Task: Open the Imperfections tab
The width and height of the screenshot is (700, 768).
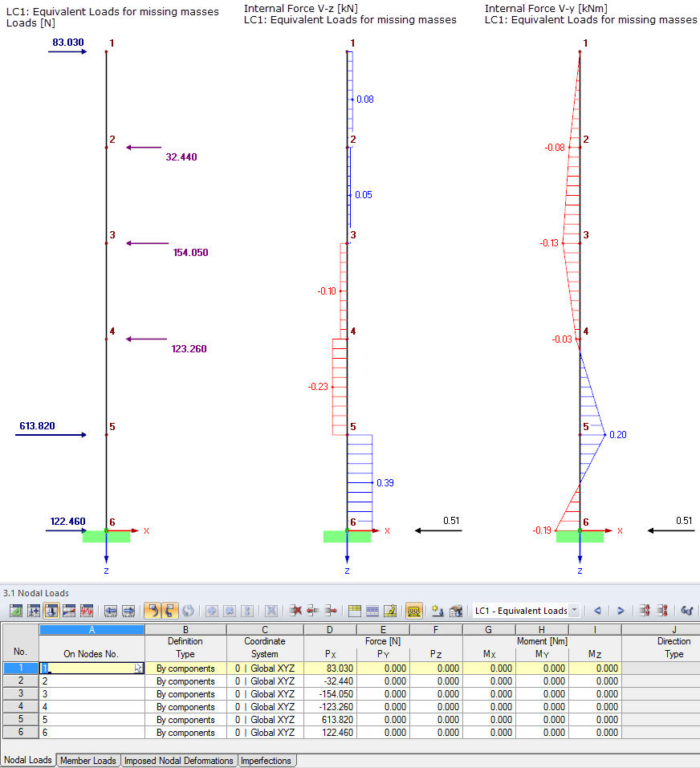Action: (x=266, y=761)
